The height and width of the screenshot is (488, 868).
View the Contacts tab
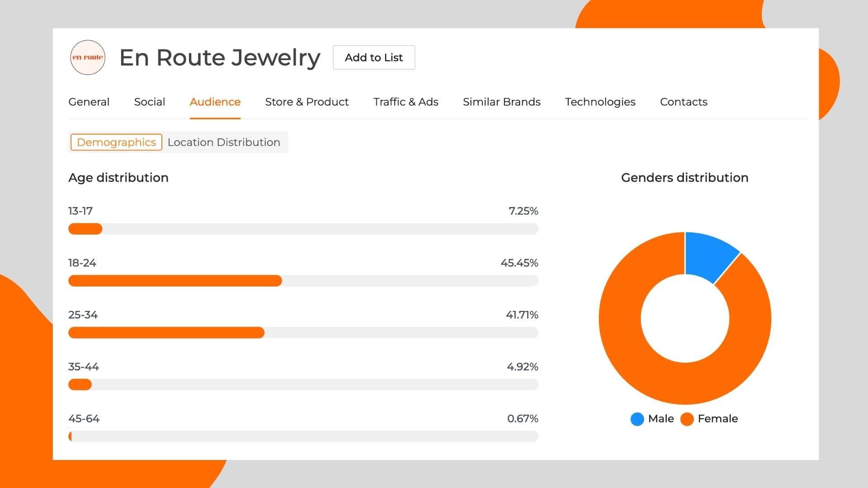(x=684, y=102)
